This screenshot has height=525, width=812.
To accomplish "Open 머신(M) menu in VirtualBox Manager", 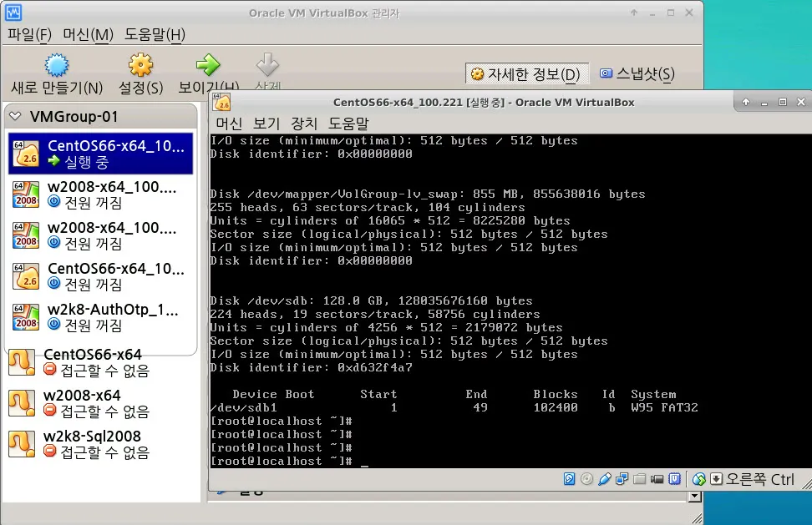I will pos(88,35).
